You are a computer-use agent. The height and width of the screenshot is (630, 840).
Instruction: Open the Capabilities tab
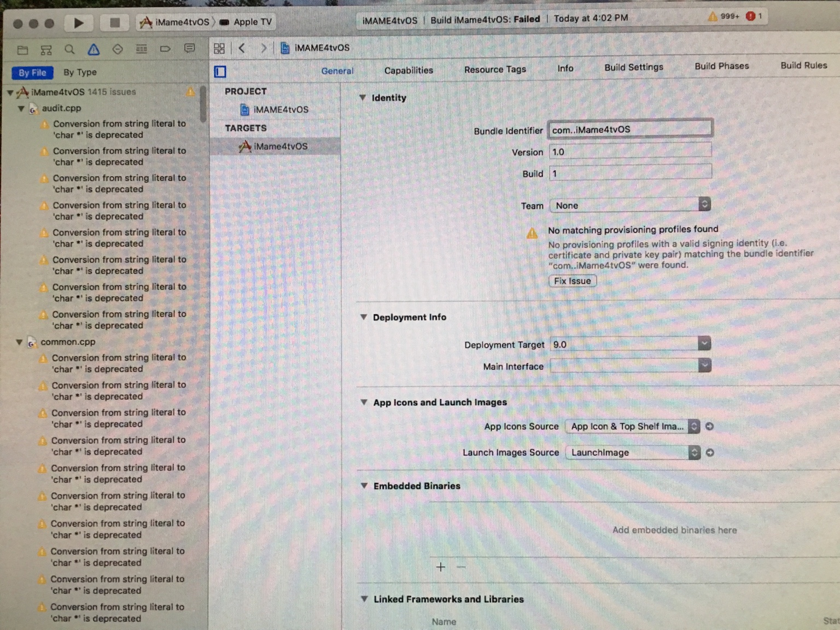tap(409, 71)
